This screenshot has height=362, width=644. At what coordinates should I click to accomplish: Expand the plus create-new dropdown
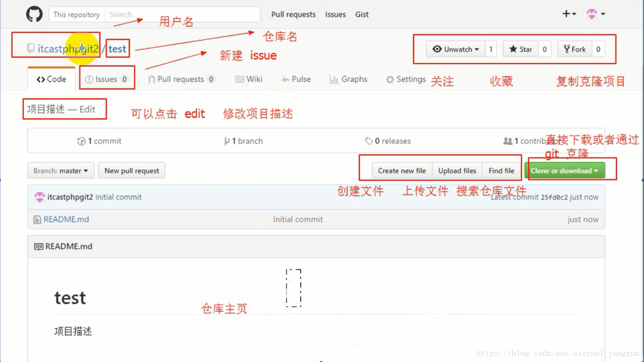pyautogui.click(x=569, y=14)
